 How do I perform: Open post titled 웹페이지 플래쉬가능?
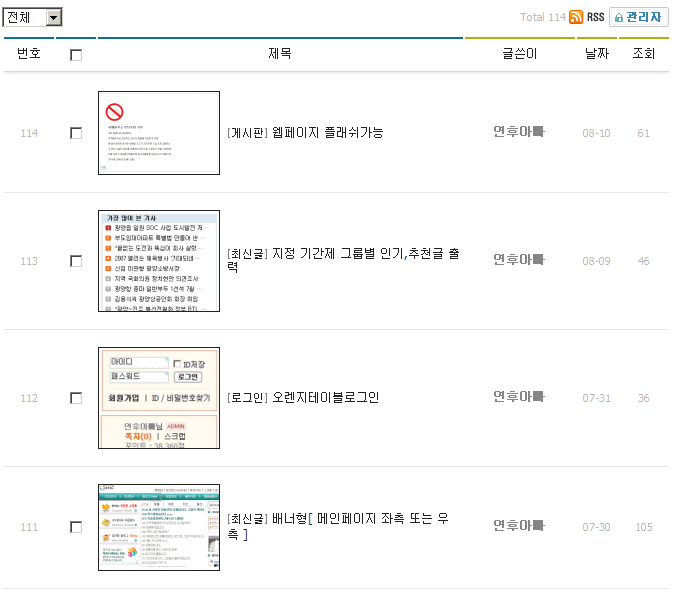pos(305,133)
